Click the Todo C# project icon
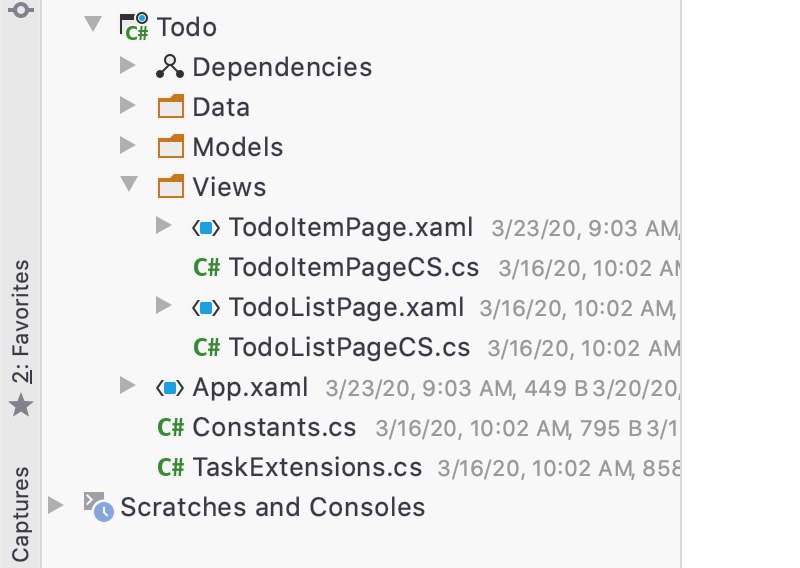800x568 pixels. [134, 27]
